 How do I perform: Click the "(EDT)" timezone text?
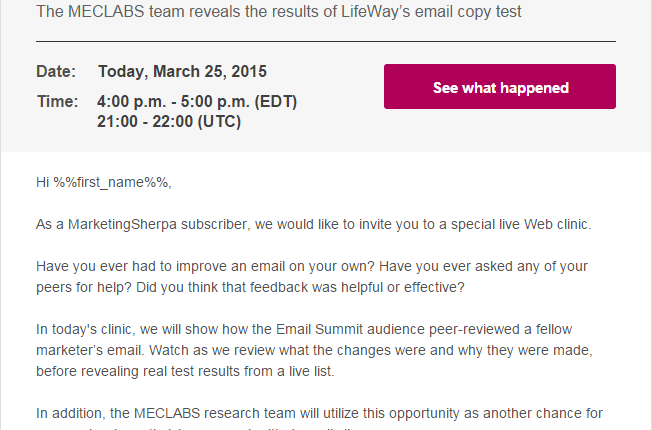click(277, 102)
